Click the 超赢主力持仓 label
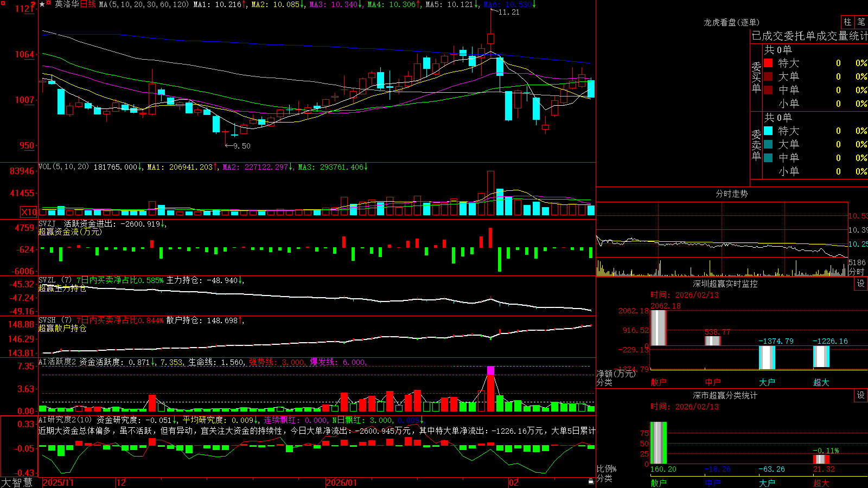This screenshot has width=868, height=488. [62, 288]
